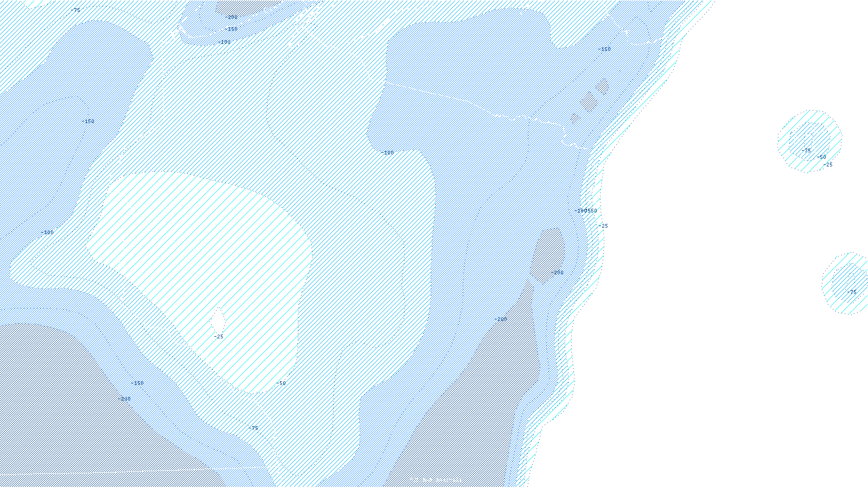Click the -150 label stacked between -200 and -100
Image resolution: width=868 pixels, height=488 pixels.
(231, 29)
